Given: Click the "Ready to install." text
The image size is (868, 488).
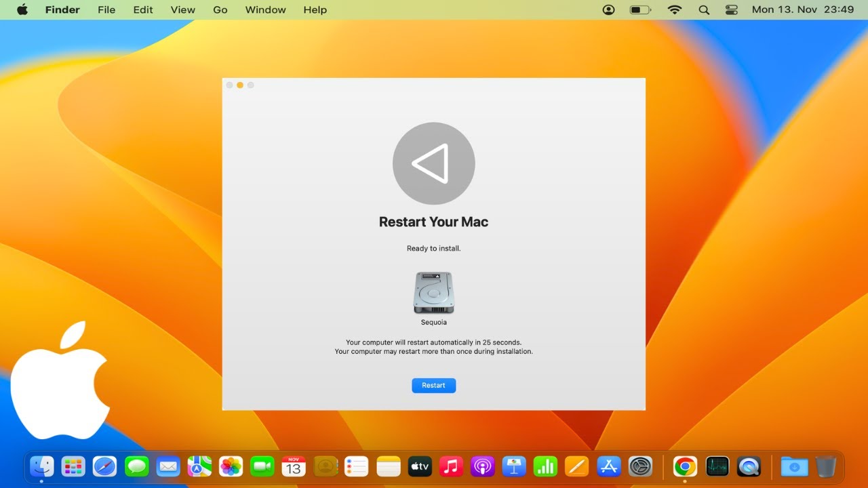Looking at the screenshot, I should click(433, 249).
